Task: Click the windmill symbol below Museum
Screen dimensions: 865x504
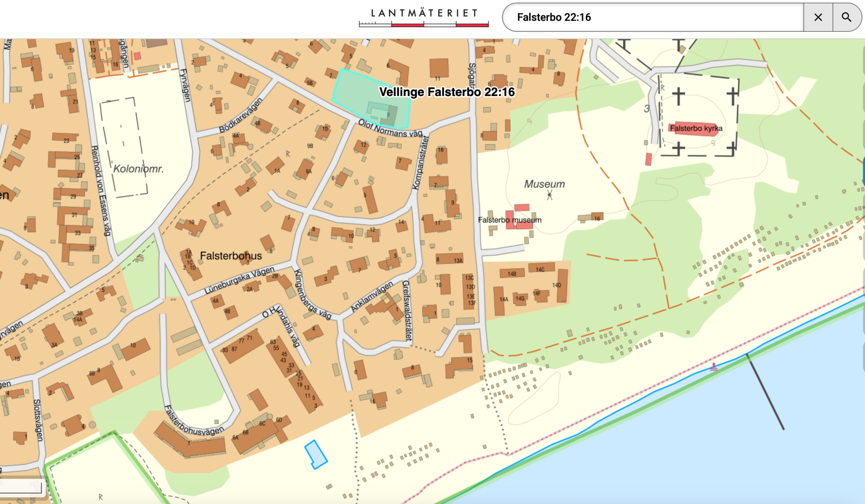Action: [x=549, y=195]
